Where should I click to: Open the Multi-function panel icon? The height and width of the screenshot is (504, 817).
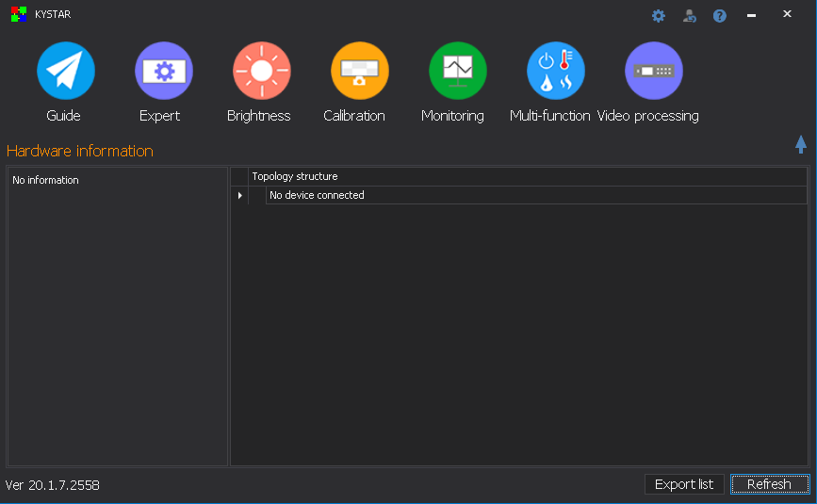click(x=555, y=72)
